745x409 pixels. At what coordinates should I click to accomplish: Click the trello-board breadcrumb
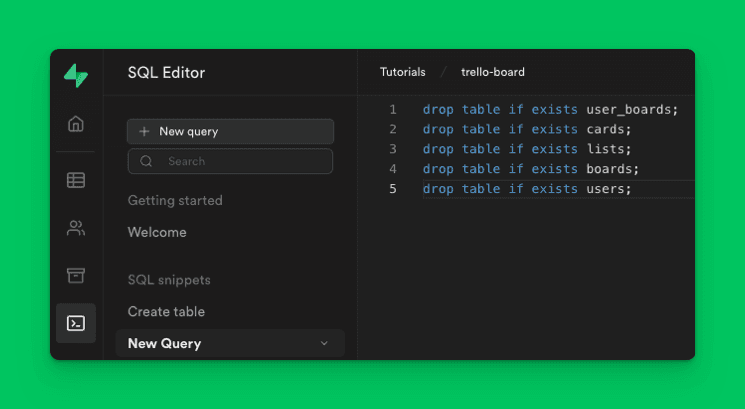[x=492, y=72]
